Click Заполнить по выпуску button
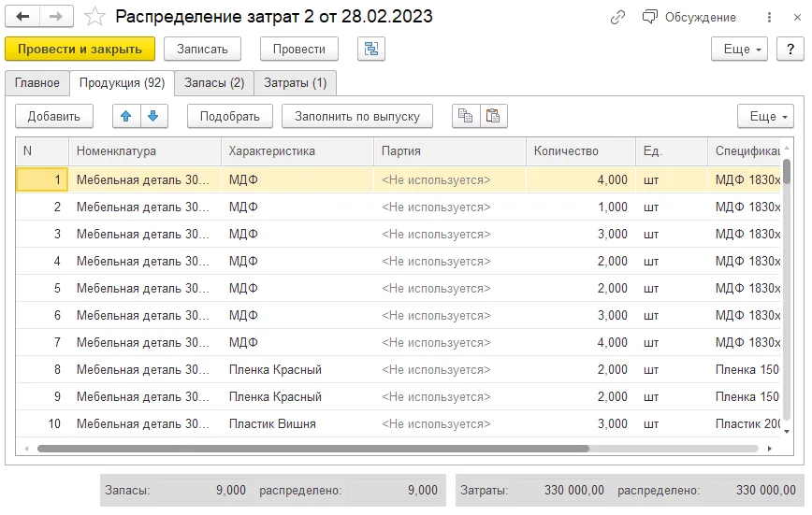Viewport: 812px width, 515px height. (357, 117)
